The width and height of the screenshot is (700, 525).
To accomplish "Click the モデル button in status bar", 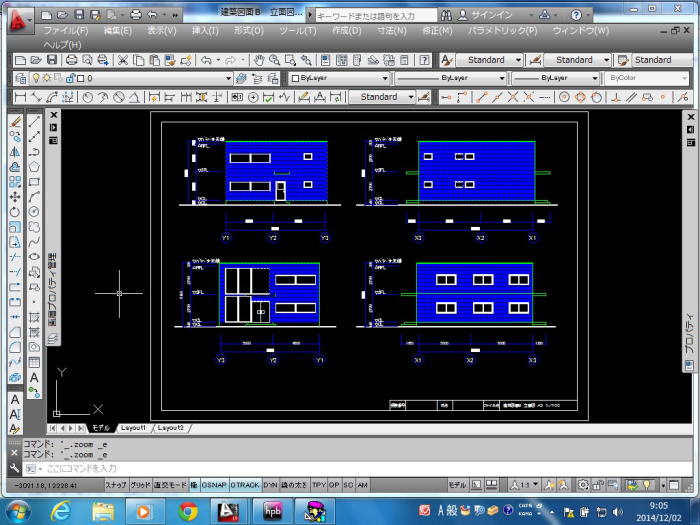I will (457, 485).
